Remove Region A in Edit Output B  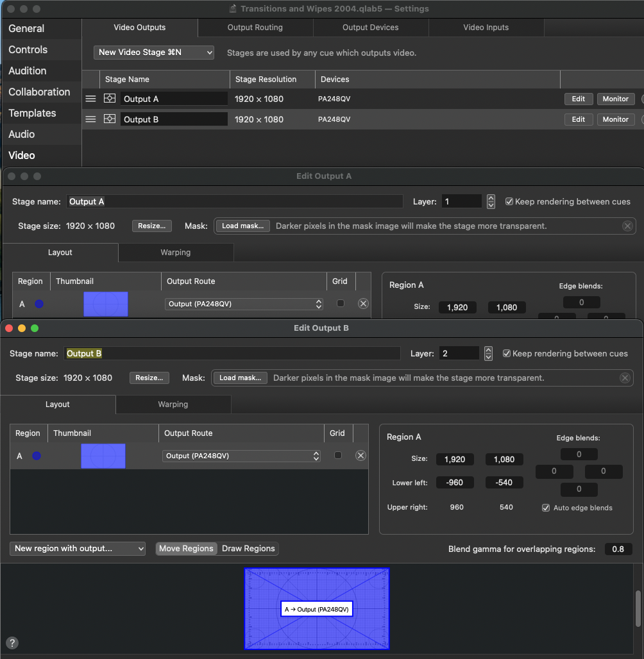(x=360, y=456)
